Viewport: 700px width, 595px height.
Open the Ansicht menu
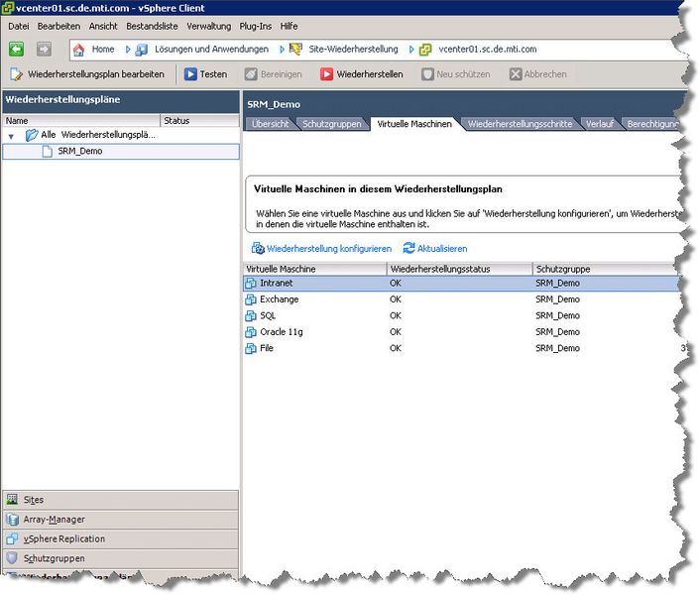point(103,27)
